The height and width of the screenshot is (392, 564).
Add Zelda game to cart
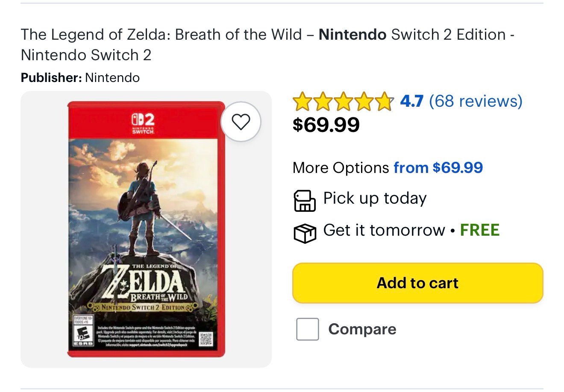[x=417, y=283]
